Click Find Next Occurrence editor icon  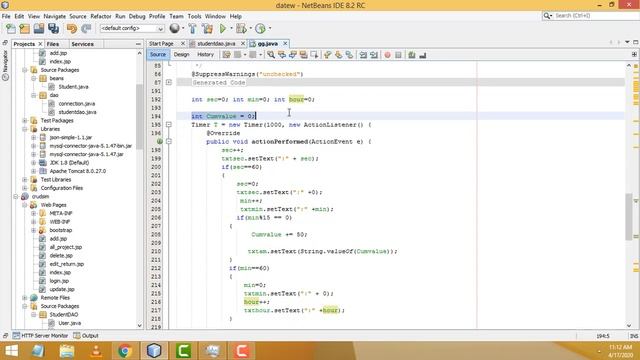pos(293,55)
